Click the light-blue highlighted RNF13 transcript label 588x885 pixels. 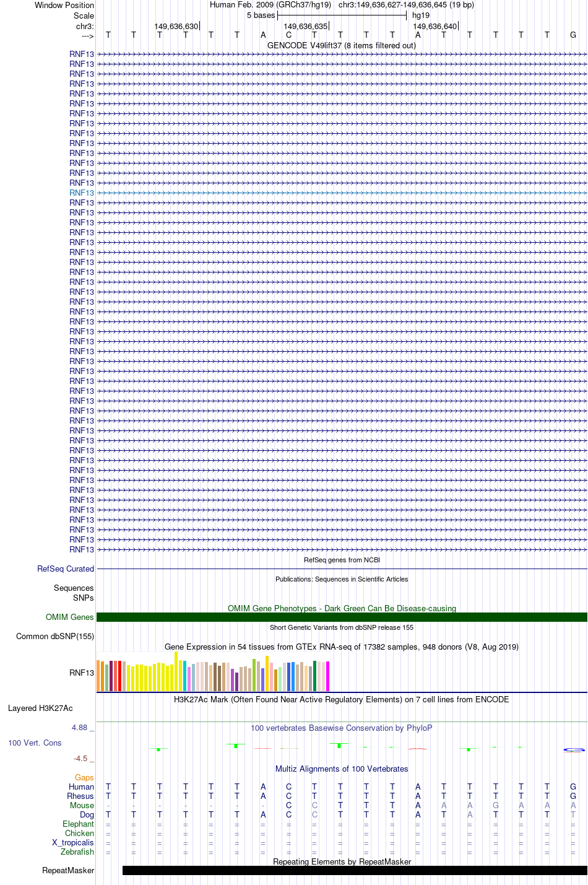pos(82,193)
